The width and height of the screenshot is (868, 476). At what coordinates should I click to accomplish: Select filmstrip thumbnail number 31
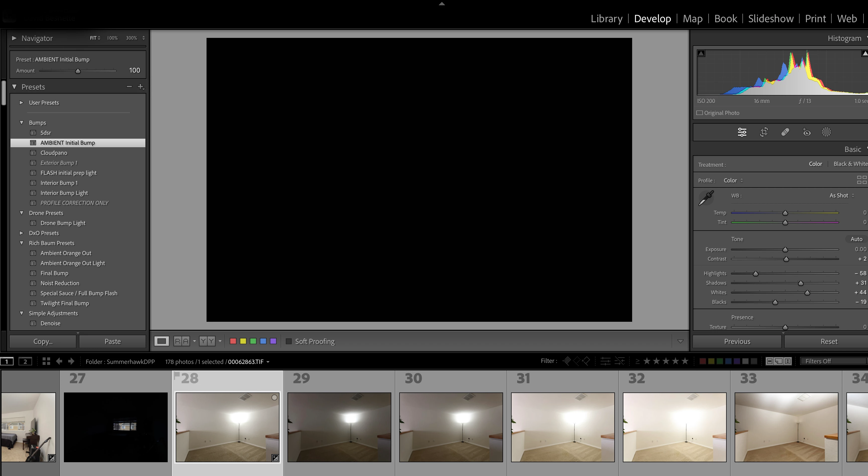(562, 427)
